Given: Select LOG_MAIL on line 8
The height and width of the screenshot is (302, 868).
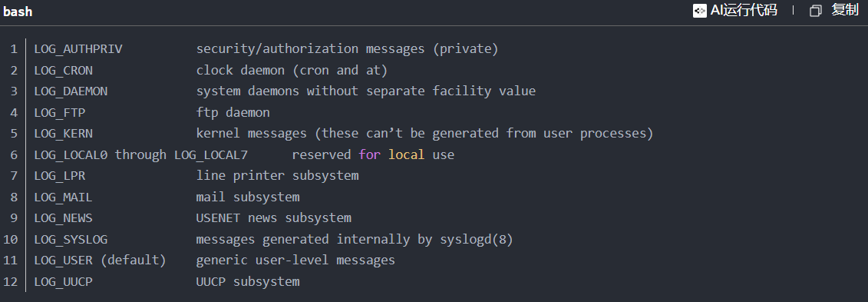Looking at the screenshot, I should click(x=64, y=197).
